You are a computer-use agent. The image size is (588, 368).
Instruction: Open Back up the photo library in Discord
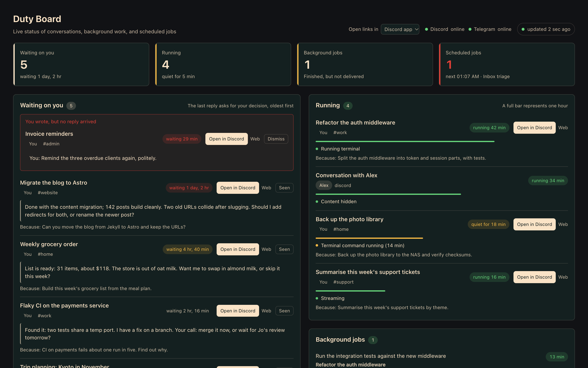tap(534, 224)
